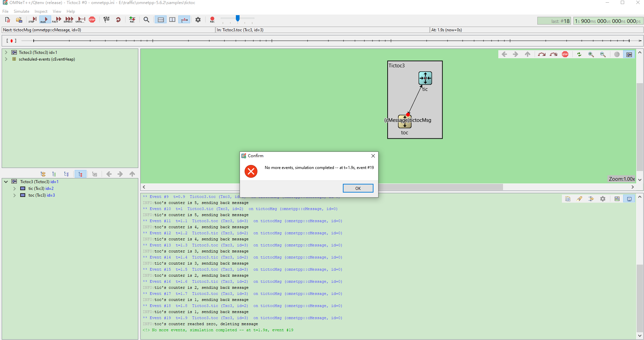
Task: Toggle the red-dot REC video recording button
Action: 212,20
